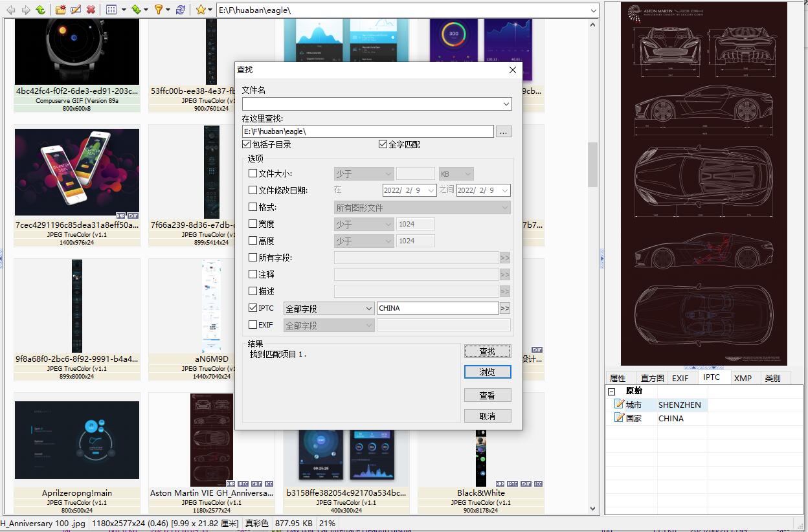
Task: Open the 文件名 dropdown list
Action: [506, 104]
